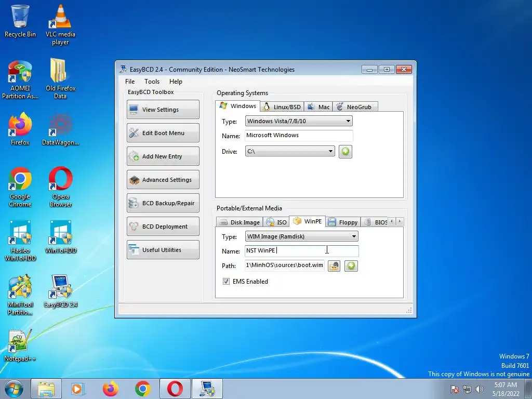Open the Windows Start menu
This screenshot has height=399, width=532.
(x=14, y=389)
